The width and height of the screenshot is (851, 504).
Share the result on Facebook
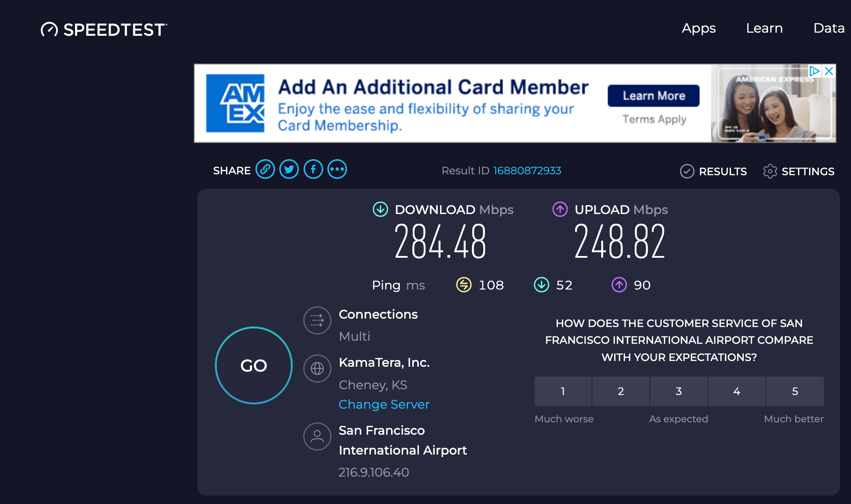pyautogui.click(x=313, y=169)
